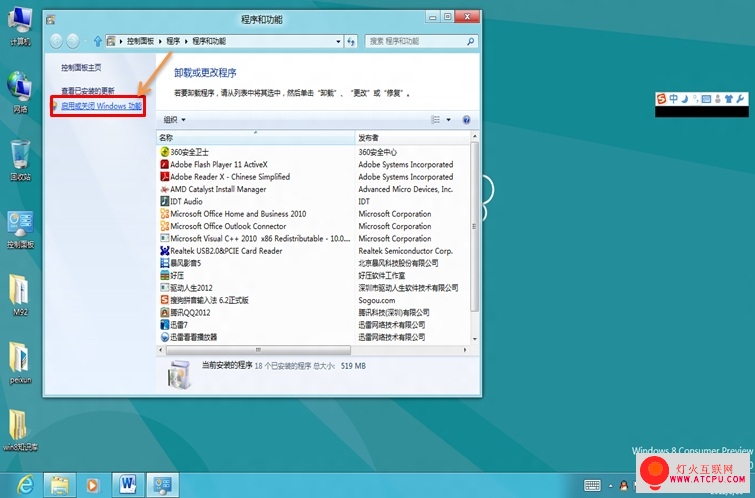Click the Sogou S logo icon

click(x=662, y=99)
